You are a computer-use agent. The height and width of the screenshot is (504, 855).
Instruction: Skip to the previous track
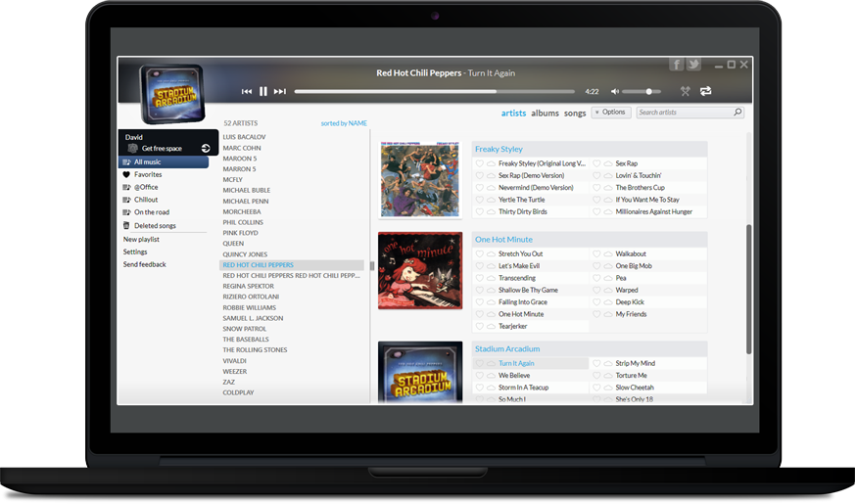click(247, 92)
